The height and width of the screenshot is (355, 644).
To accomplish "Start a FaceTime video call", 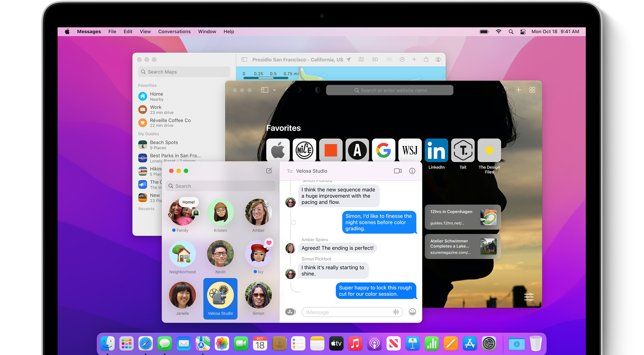I will click(398, 171).
